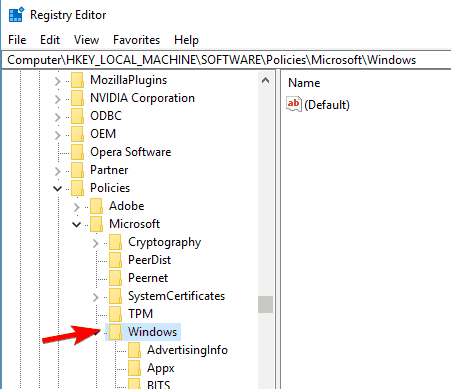Open the View menu
Screen dimensions: 451x389
pos(86,40)
